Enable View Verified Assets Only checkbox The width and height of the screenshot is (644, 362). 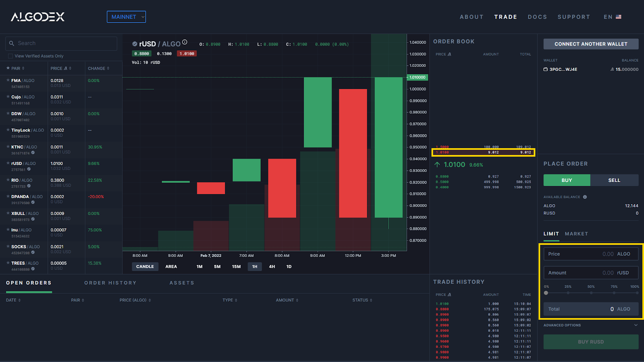pyautogui.click(x=10, y=56)
